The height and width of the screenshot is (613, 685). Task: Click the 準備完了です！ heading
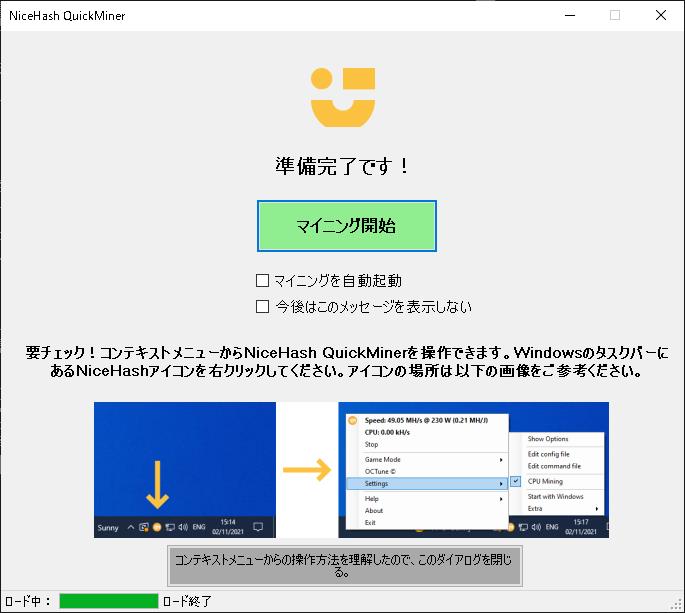343,166
